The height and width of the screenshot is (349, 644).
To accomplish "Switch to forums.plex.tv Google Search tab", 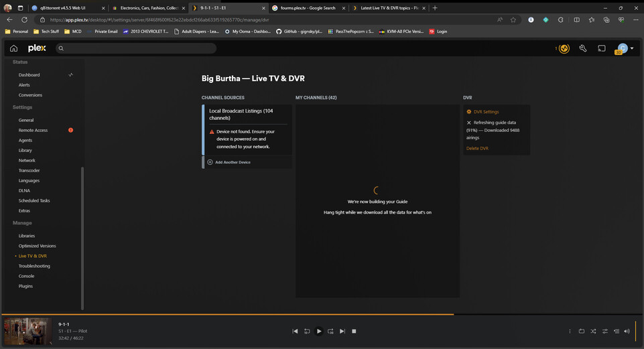I will [308, 8].
